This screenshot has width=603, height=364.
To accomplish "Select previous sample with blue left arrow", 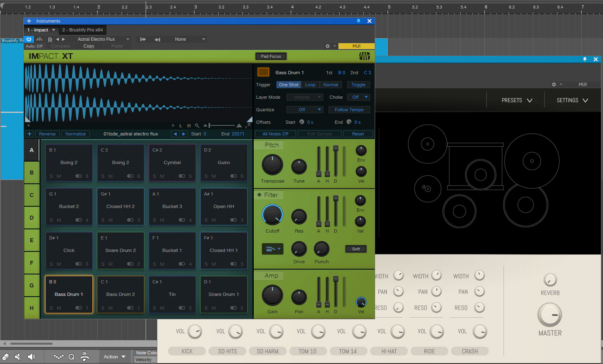I will pos(175,134).
